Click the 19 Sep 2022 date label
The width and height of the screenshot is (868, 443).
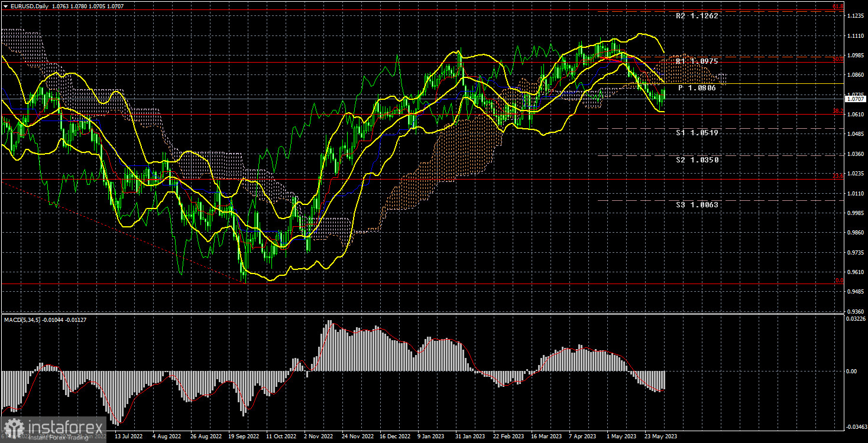(x=244, y=437)
